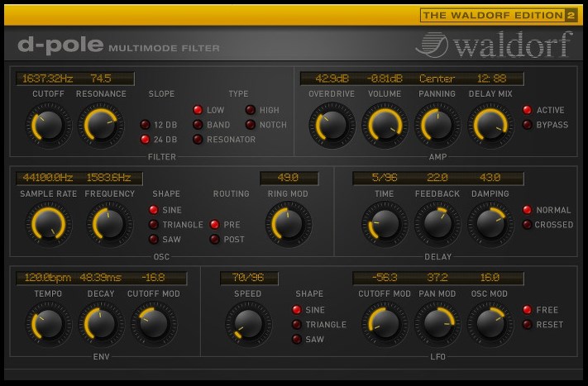Select 12 DB filter slope
This screenshot has width=588, height=386.
[x=145, y=125]
